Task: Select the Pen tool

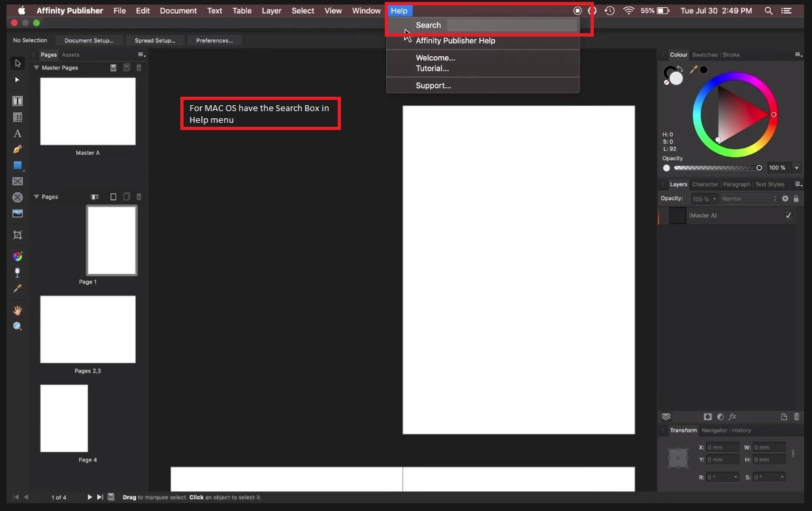Action: 18,150
